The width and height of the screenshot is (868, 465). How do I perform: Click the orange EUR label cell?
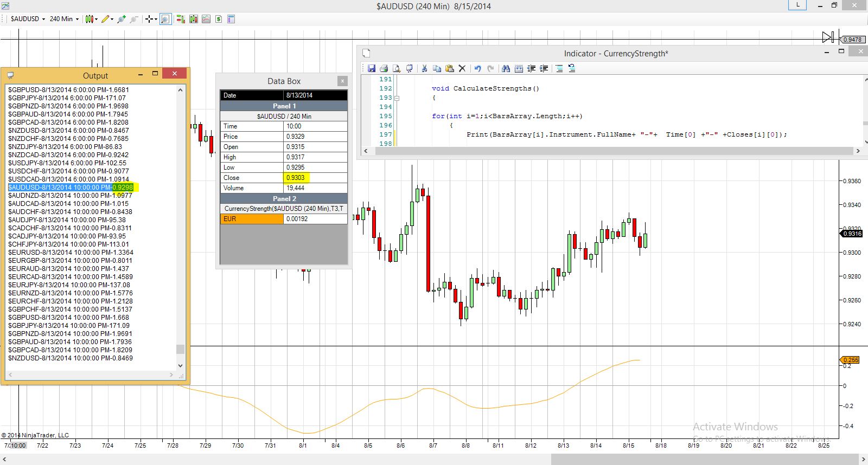[x=252, y=219]
